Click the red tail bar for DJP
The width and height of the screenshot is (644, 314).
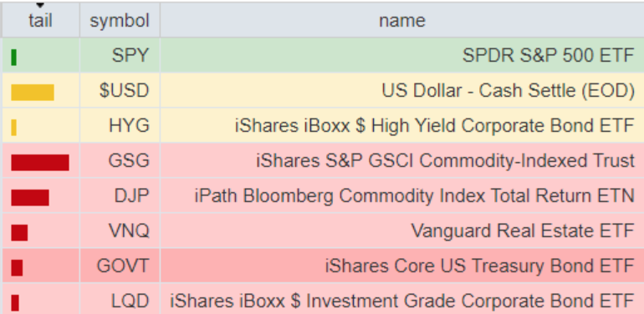coord(30,198)
